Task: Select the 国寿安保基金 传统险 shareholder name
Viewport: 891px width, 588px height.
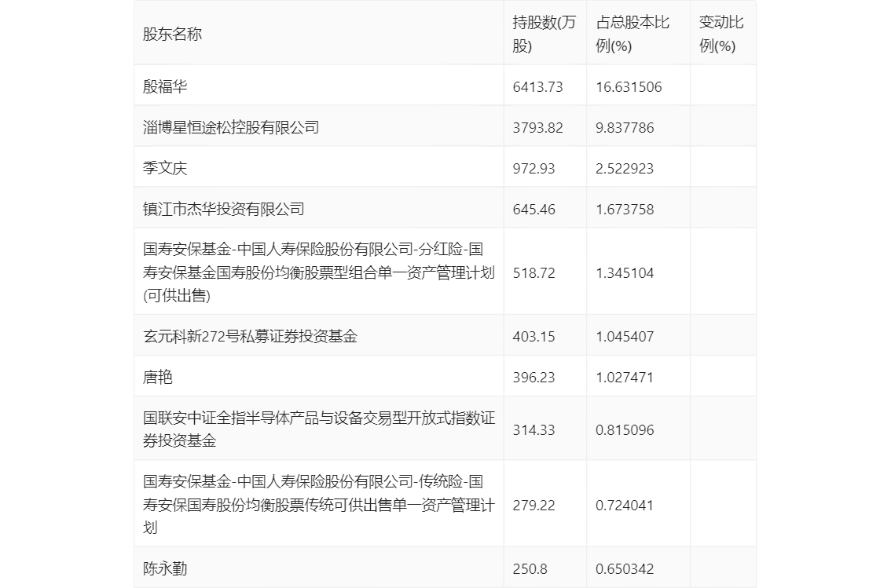Action: (x=319, y=505)
